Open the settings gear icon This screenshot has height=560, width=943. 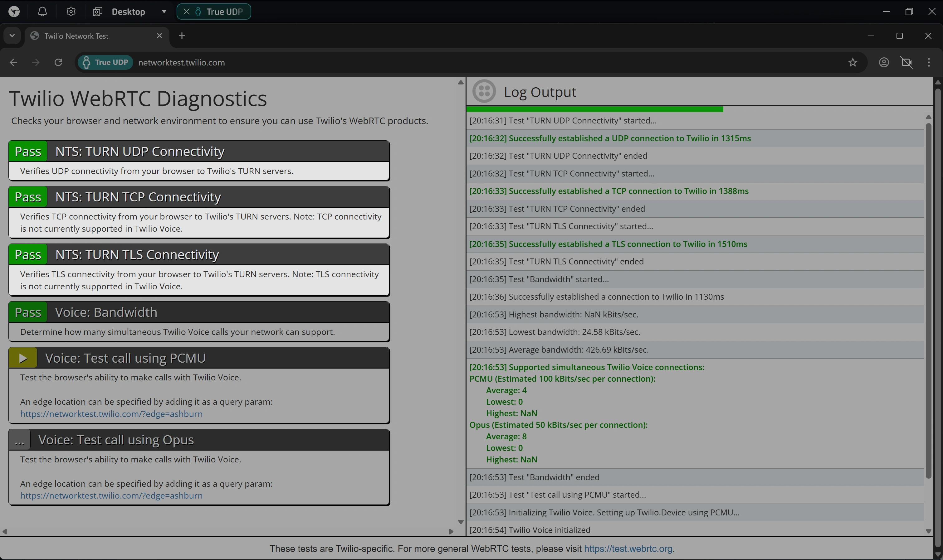(x=71, y=12)
